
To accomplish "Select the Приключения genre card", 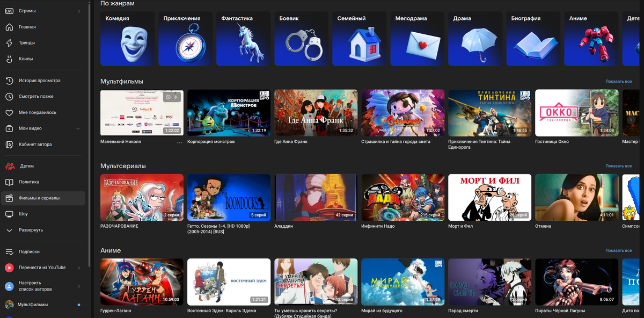I will click(185, 39).
